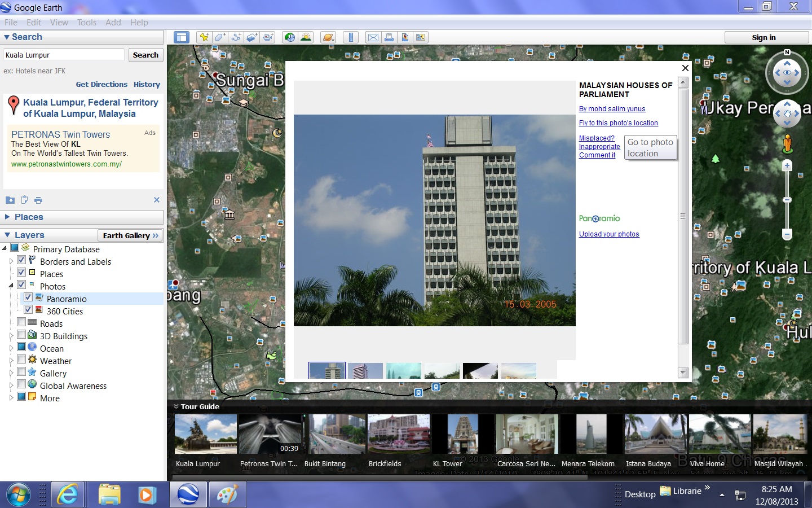Add an image overlay
Screen dimensions: 812x508
pyautogui.click(x=251, y=37)
